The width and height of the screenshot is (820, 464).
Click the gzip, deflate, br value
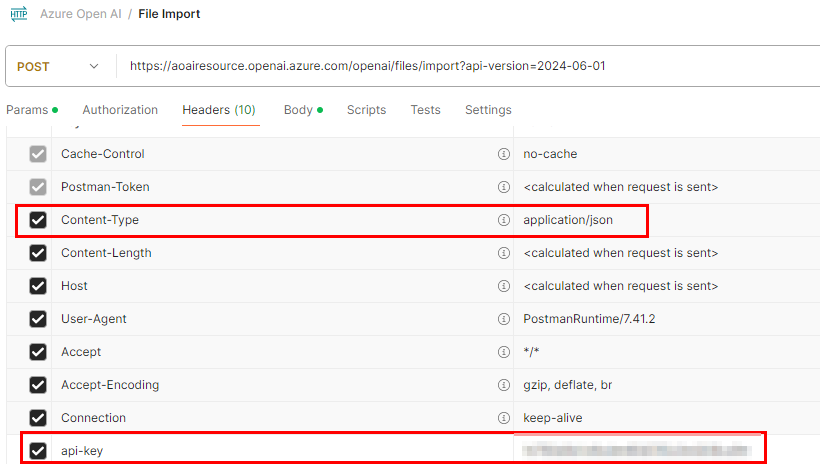tap(567, 385)
